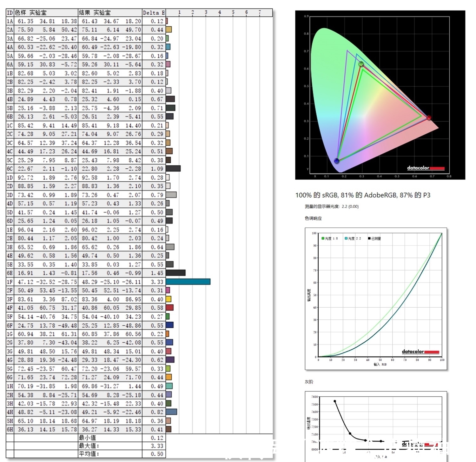Screen dimensions: 476x462
Task: Select row ID 6H
Action: (10, 430)
